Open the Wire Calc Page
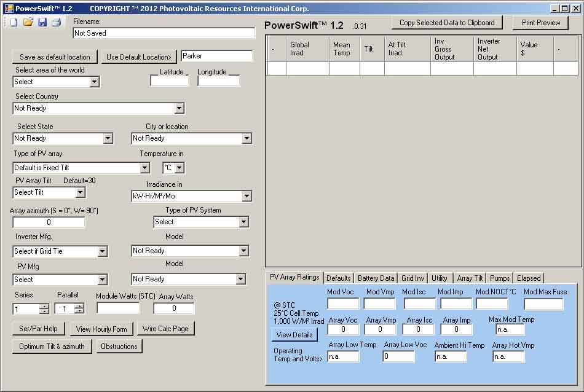 tap(165, 329)
